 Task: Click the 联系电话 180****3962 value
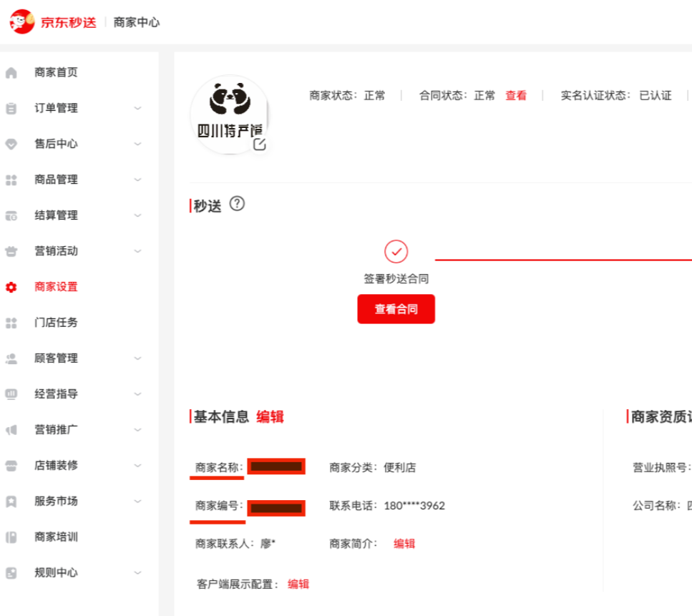tap(414, 506)
